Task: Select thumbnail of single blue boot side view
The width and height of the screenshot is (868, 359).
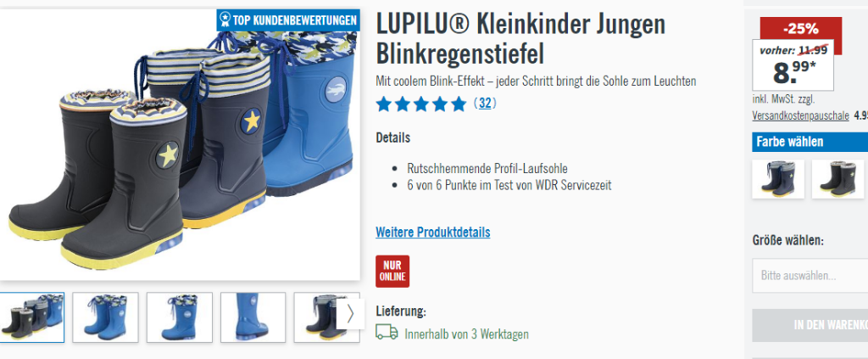Action: click(180, 317)
